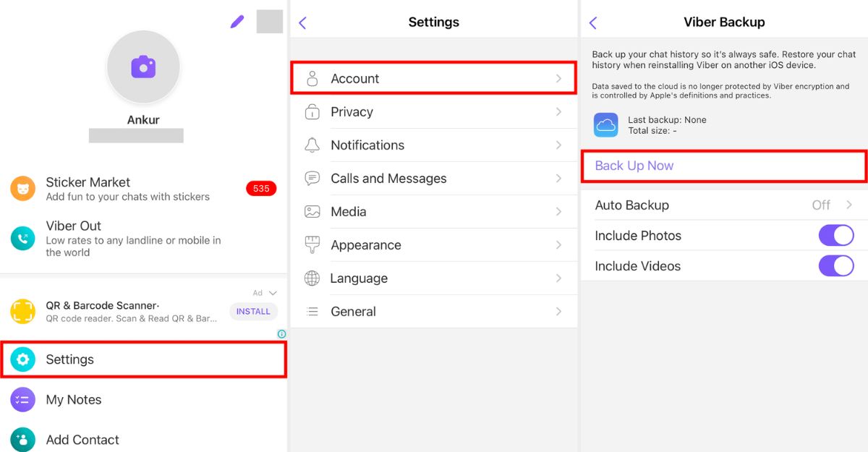Image resolution: width=868 pixels, height=452 pixels.
Task: Tap the Privacy lock icon
Action: click(x=312, y=112)
